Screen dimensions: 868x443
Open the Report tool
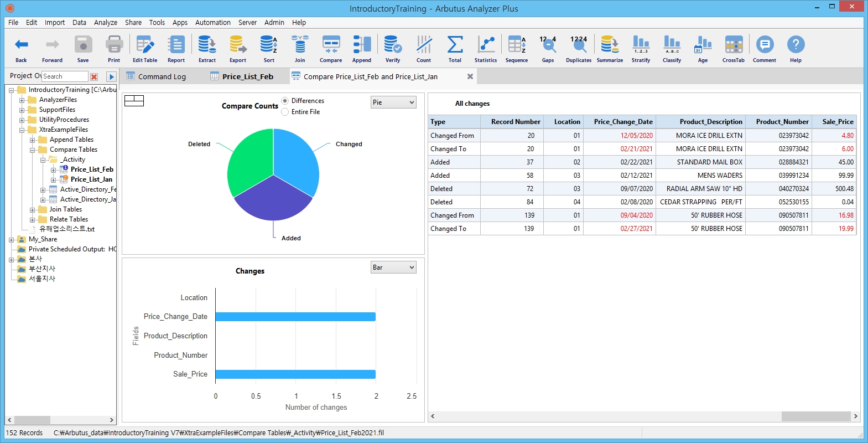tap(176, 44)
